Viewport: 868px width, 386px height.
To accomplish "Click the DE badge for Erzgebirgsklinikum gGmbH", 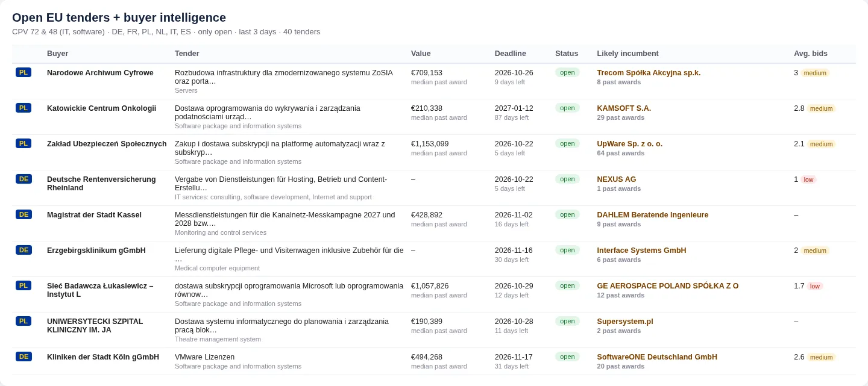I will click(24, 250).
